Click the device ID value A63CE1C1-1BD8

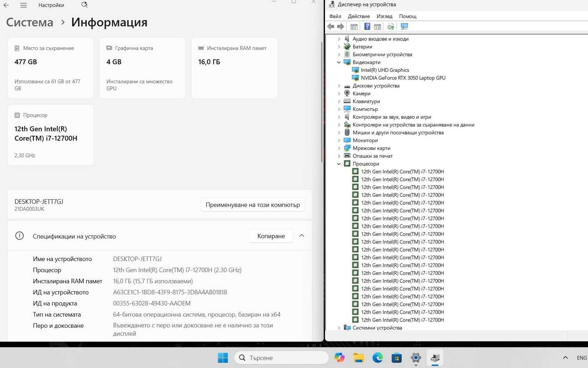pyautogui.click(x=170, y=292)
